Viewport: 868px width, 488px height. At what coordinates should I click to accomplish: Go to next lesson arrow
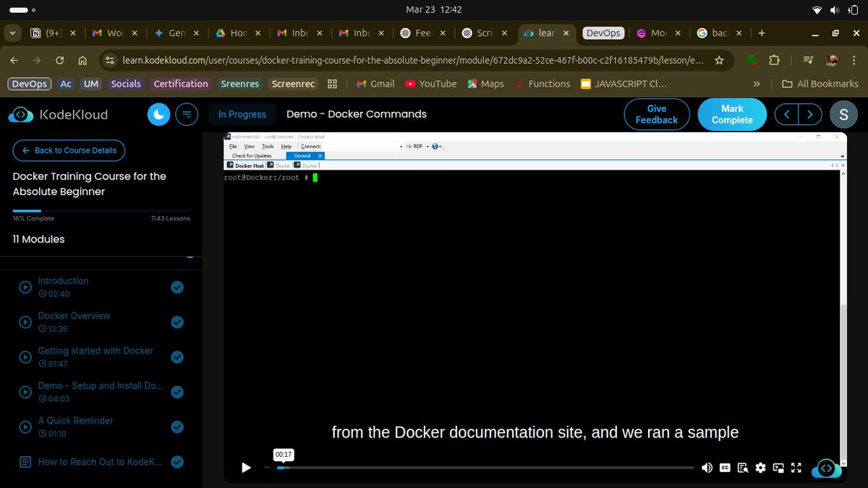pyautogui.click(x=811, y=114)
